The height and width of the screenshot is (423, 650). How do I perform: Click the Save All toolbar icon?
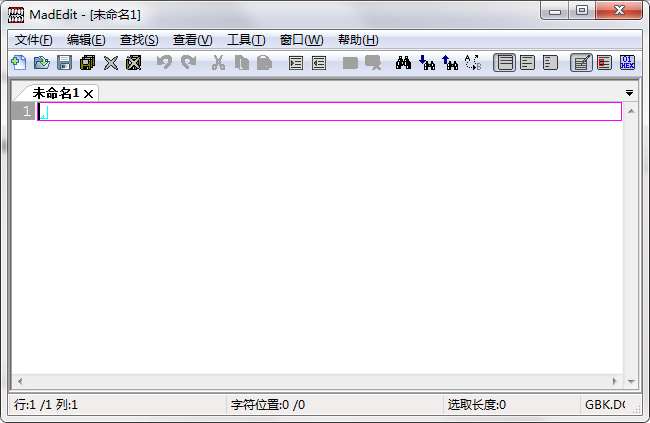click(87, 63)
